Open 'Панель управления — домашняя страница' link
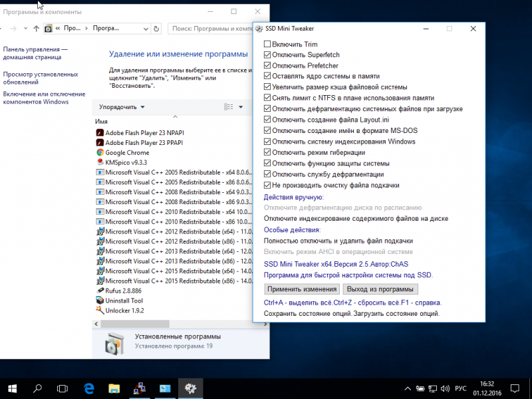The height and width of the screenshot is (399, 532). 35,53
